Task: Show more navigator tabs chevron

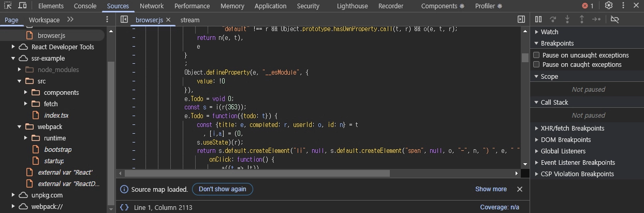Action: pos(70,19)
